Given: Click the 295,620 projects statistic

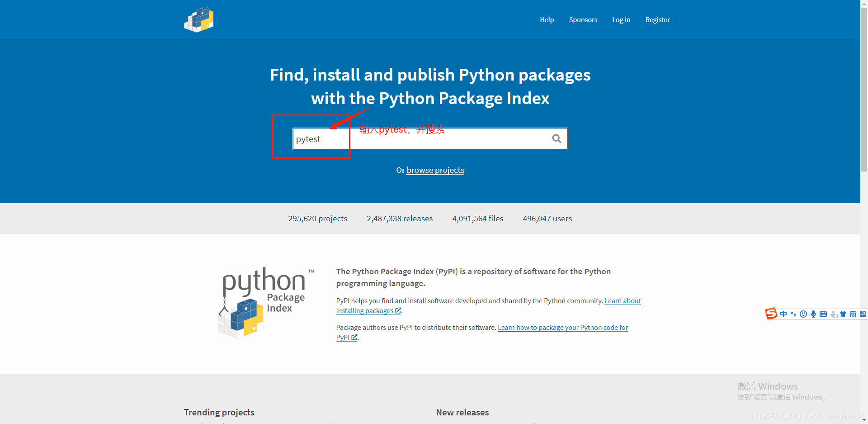Looking at the screenshot, I should (318, 219).
